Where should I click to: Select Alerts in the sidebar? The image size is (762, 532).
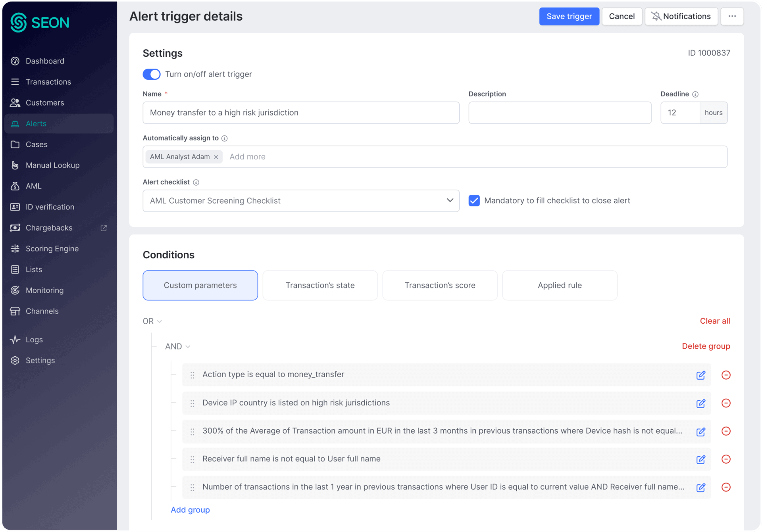(59, 124)
